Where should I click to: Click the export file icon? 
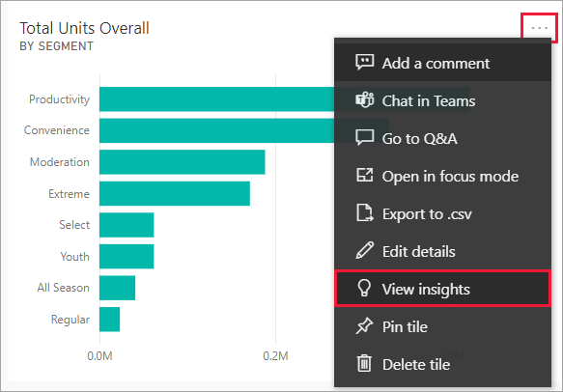(x=364, y=212)
